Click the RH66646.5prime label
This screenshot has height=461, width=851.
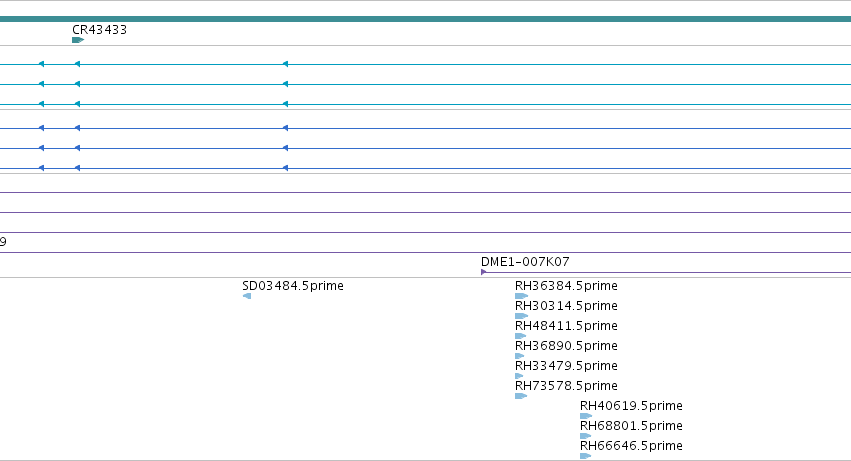631,446
